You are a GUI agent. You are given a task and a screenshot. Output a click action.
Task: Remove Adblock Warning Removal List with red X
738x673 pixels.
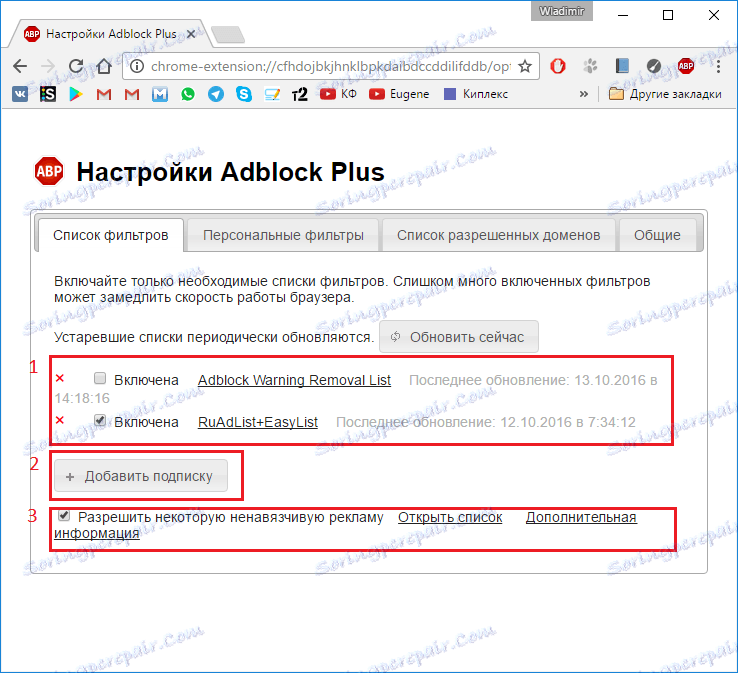tap(60, 378)
